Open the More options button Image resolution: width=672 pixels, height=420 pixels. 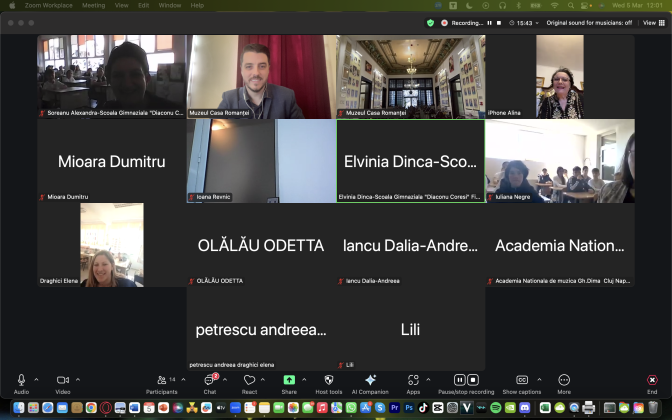[564, 381]
